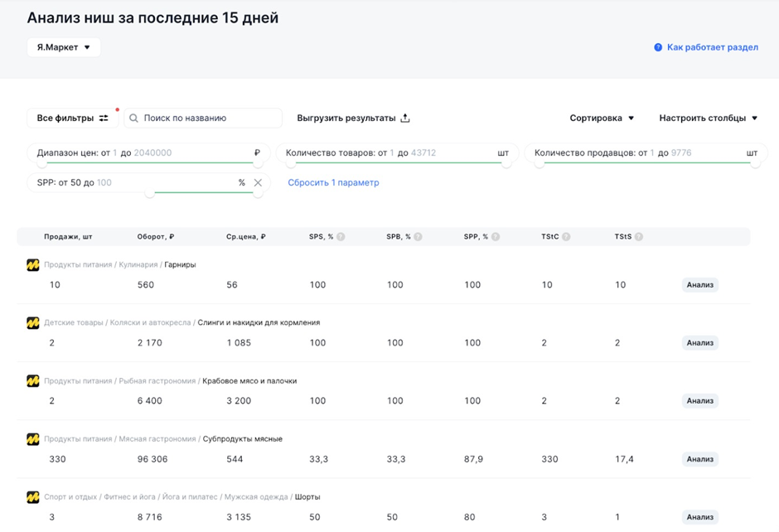Click 'Выгрузить результаты' export button
Image resolution: width=779 pixels, height=532 pixels.
(x=353, y=118)
